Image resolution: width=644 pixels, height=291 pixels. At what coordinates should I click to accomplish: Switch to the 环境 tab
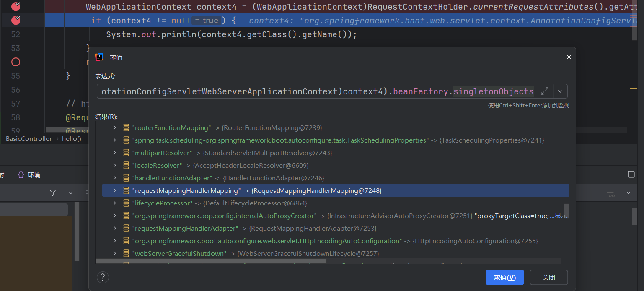pyautogui.click(x=29, y=175)
